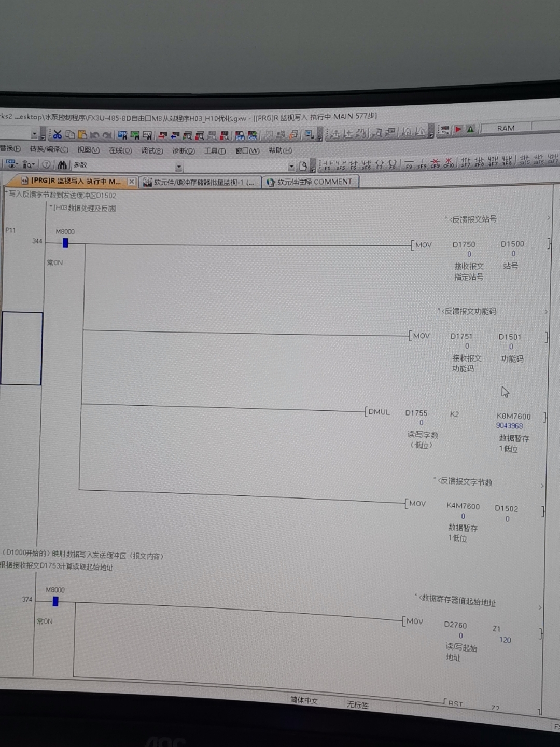Screen dimensions: 560x747
Task: Select MOV K4M7600 D1502 instruction
Action: point(474,506)
